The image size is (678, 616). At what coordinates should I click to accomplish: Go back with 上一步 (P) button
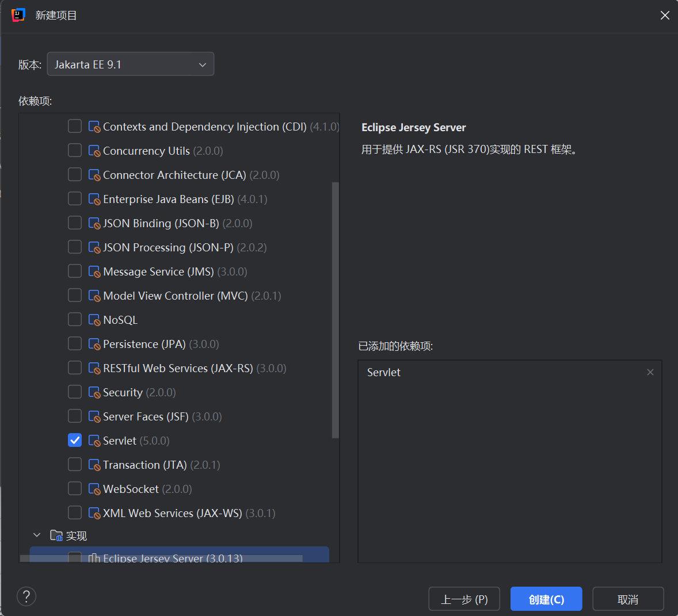click(x=464, y=599)
